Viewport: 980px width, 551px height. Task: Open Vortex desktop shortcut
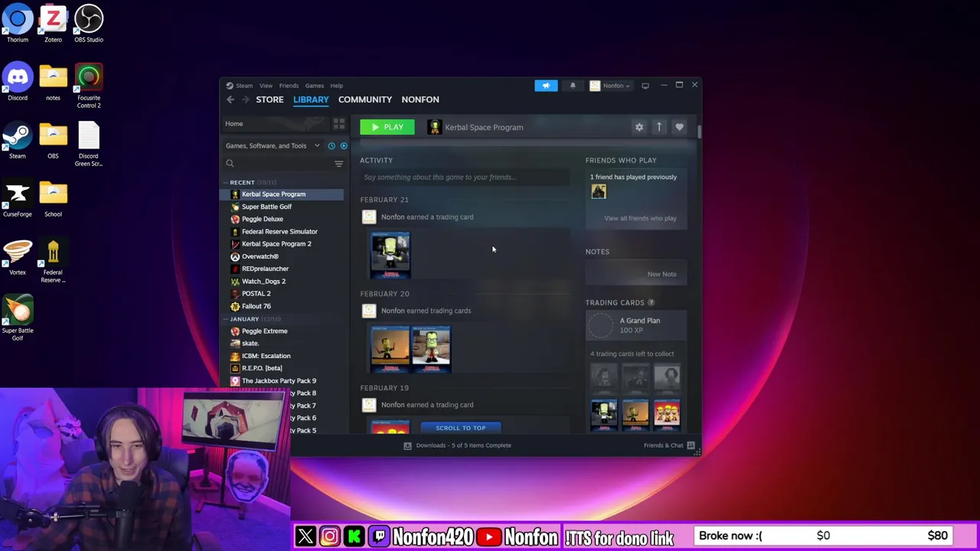[18, 258]
